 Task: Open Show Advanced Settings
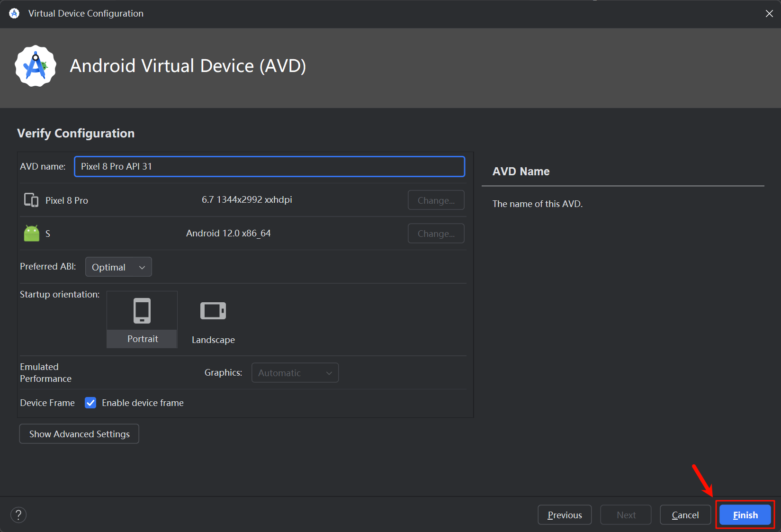pyautogui.click(x=79, y=434)
